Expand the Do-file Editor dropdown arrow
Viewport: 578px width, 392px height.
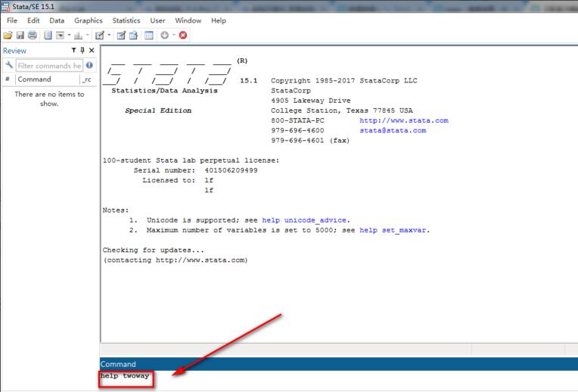109,36
